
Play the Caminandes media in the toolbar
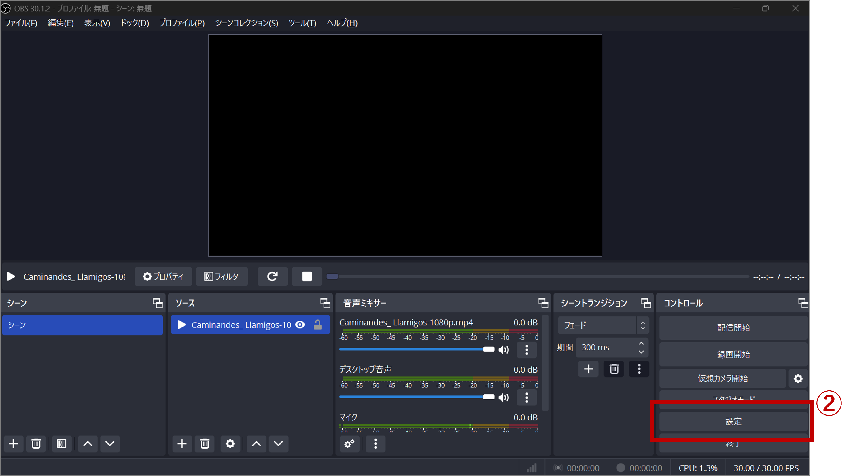(11, 276)
